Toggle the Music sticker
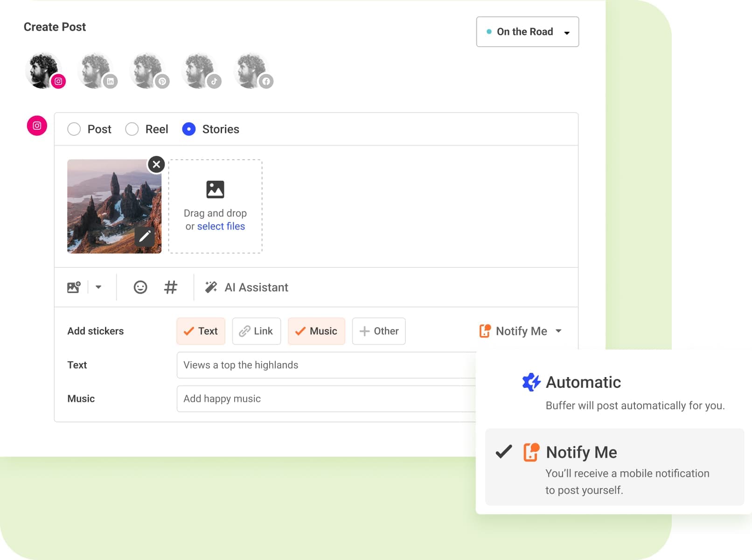 click(x=316, y=331)
